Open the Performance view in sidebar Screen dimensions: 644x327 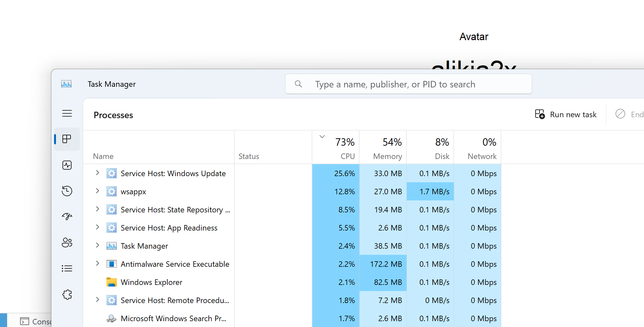67,165
